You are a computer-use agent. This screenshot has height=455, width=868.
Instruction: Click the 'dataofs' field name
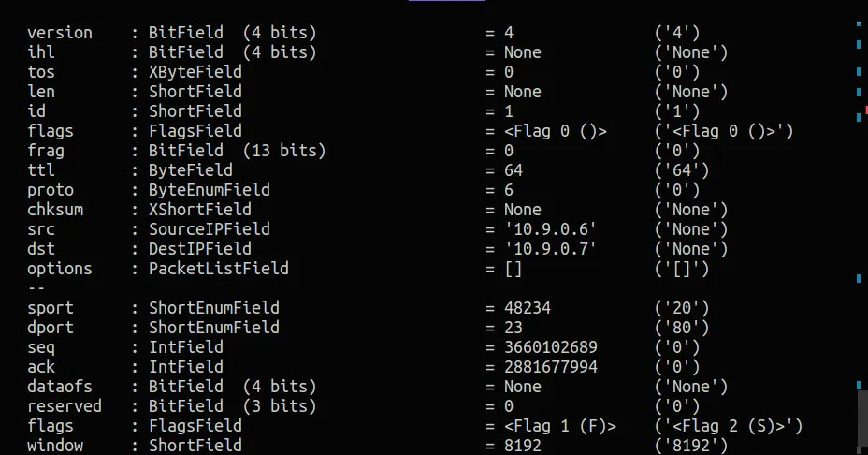pyautogui.click(x=60, y=387)
